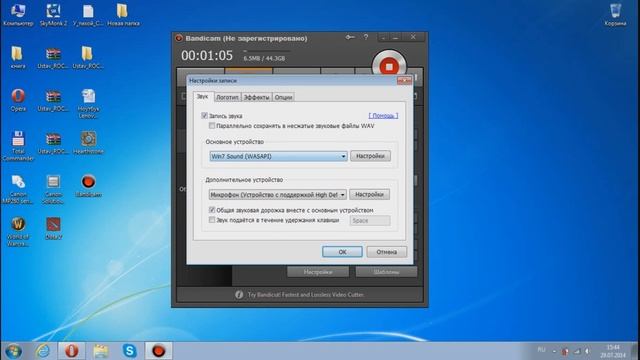The width and height of the screenshot is (640, 360).
Task: Toggle Общая звуковая дорожка checkbox
Action: coord(212,210)
